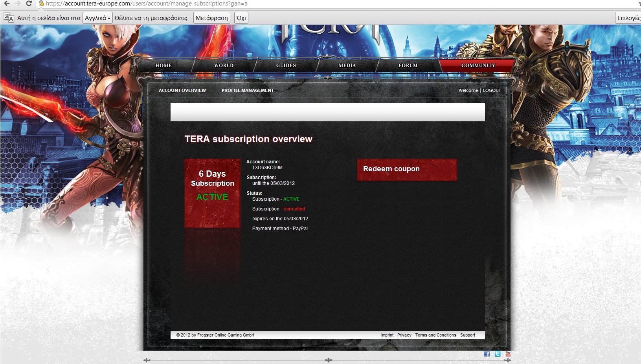
Task: Reload the page with the refresh icon
Action: 29,4
